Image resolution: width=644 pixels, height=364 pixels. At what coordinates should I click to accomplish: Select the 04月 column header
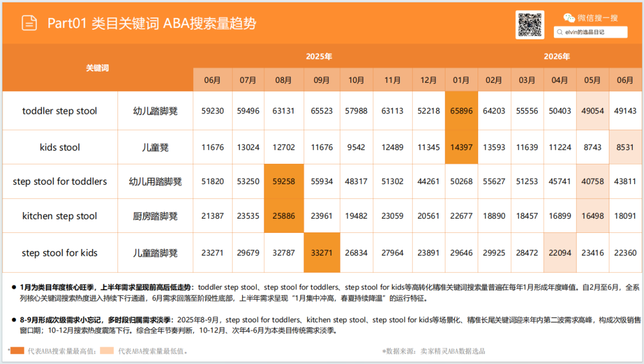(560, 80)
